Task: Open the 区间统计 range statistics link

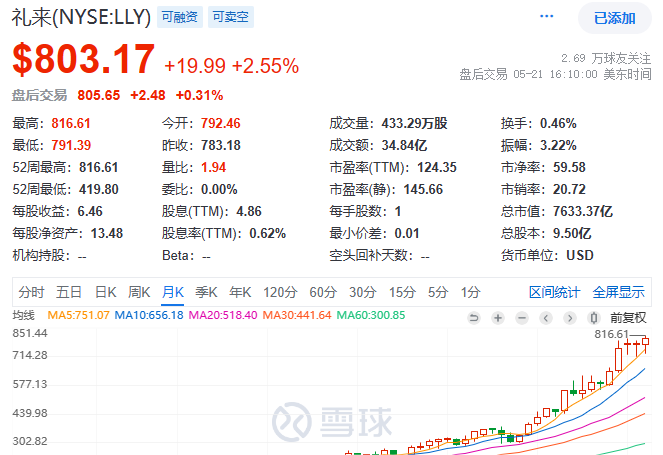Action: [x=554, y=292]
